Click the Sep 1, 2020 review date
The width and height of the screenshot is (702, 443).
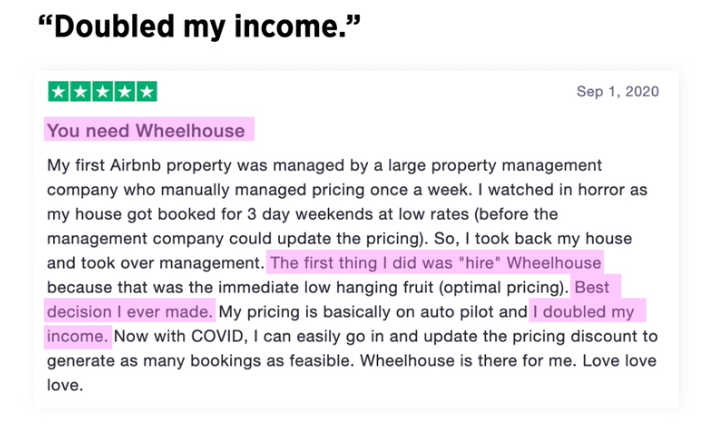(617, 91)
